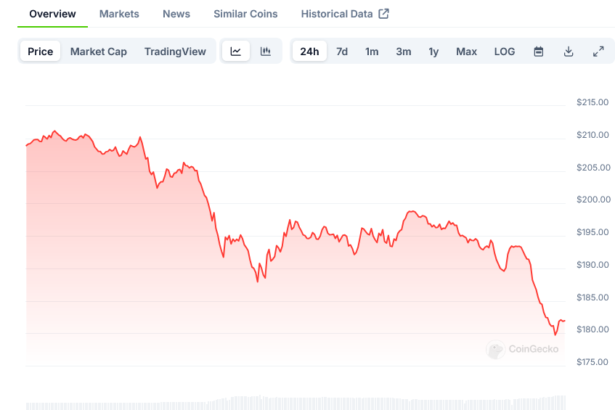Set chart range to 1y

point(433,51)
